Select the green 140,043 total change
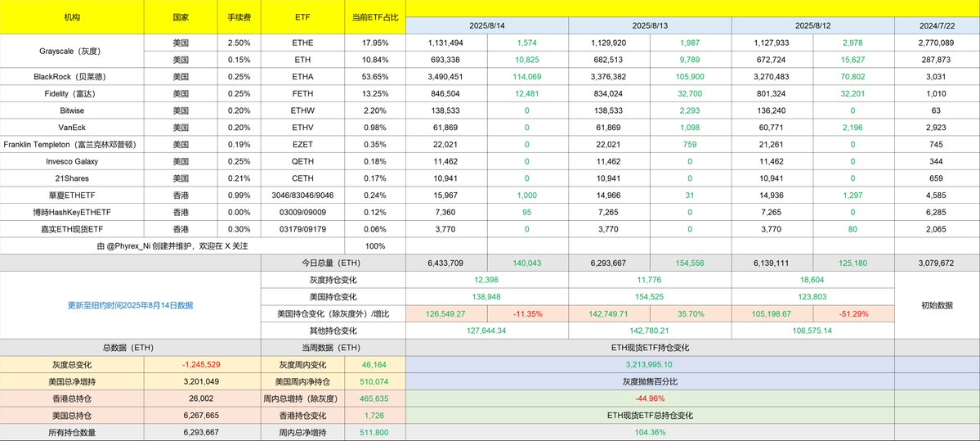Viewport: 980px width, 441px height. [527, 263]
